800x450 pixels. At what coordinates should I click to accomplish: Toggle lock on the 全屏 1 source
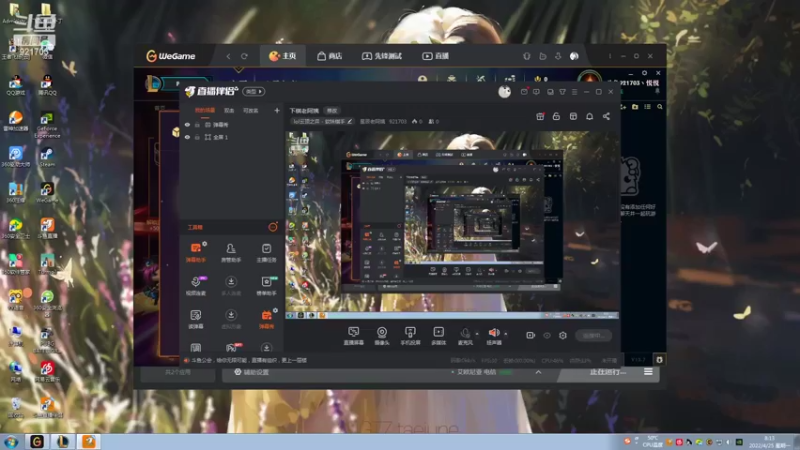tap(197, 137)
